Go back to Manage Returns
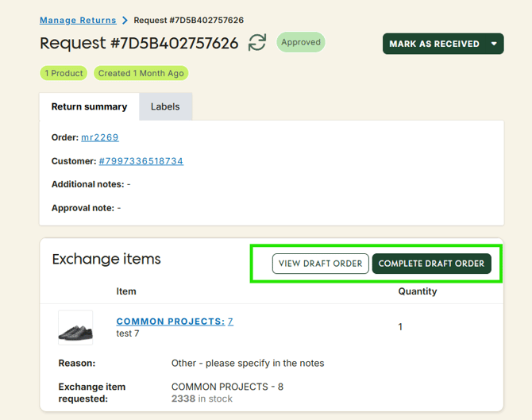The width and height of the screenshot is (532, 420). tap(78, 20)
